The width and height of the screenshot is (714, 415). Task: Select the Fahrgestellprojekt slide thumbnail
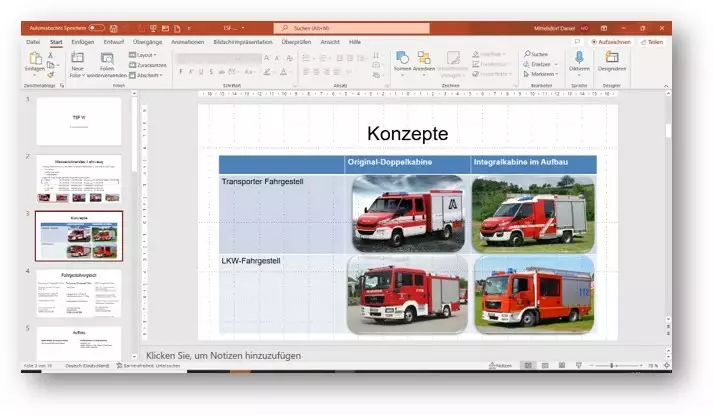point(78,293)
